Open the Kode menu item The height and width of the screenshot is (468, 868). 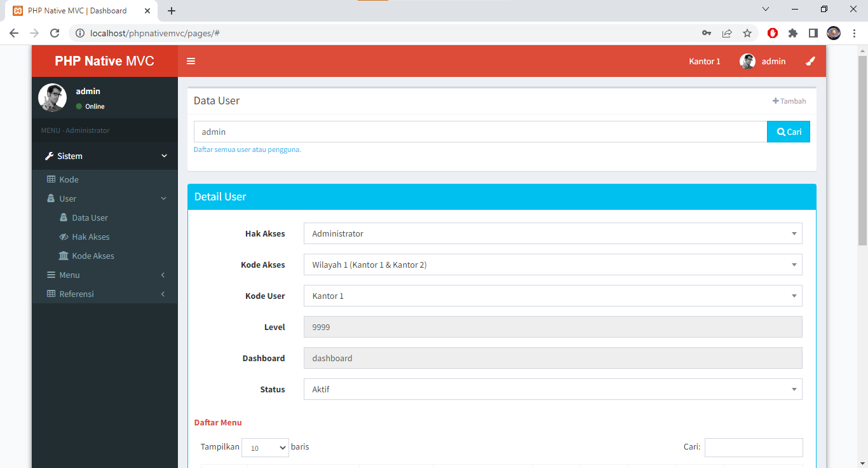105,179
